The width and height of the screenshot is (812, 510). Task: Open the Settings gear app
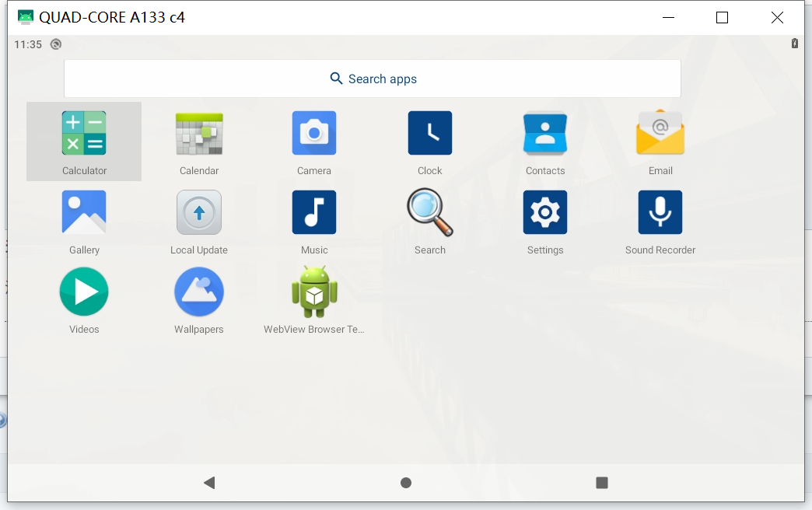(545, 212)
